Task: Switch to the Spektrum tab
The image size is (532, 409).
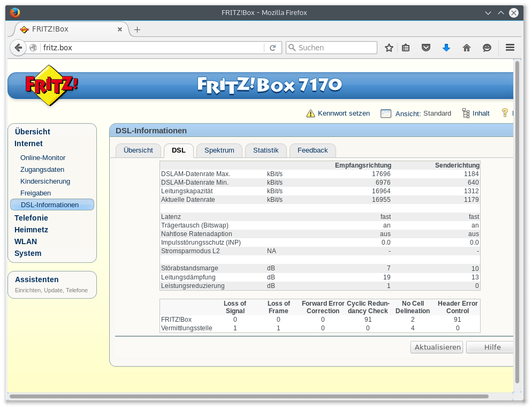Action: 219,150
